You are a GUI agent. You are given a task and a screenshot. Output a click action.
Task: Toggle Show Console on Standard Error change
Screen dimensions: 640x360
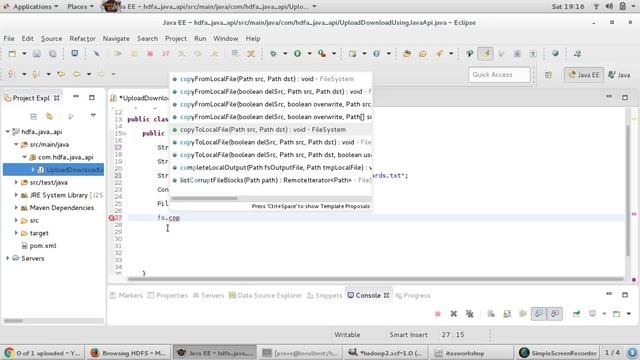(x=555, y=313)
